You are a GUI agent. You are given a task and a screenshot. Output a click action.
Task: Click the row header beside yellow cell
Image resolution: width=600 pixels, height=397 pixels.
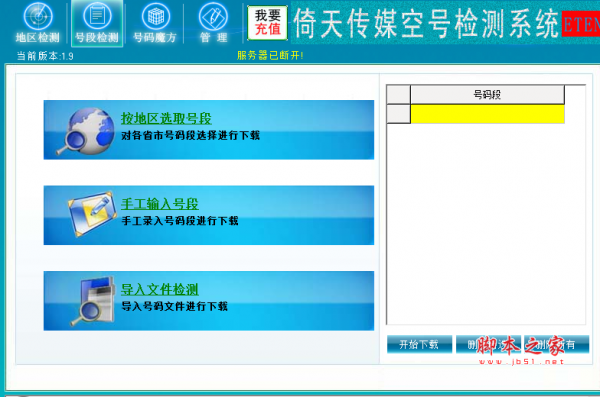coord(398,114)
